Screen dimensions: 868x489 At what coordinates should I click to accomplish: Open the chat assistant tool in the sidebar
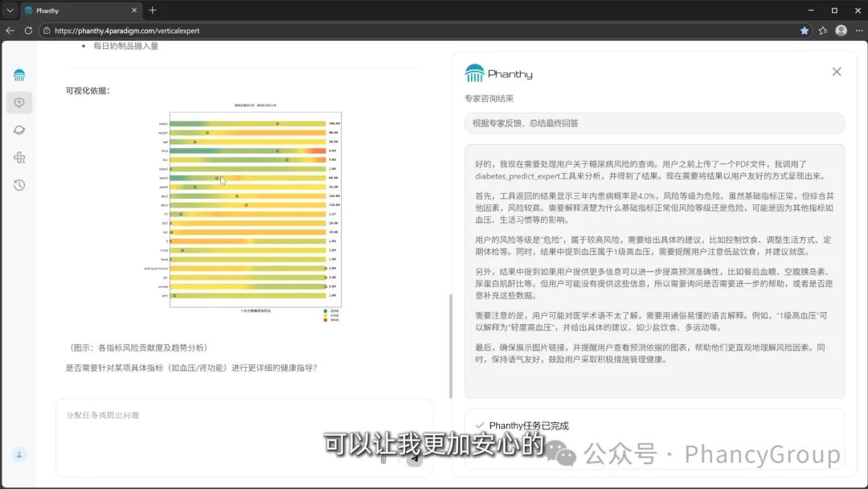tap(19, 102)
